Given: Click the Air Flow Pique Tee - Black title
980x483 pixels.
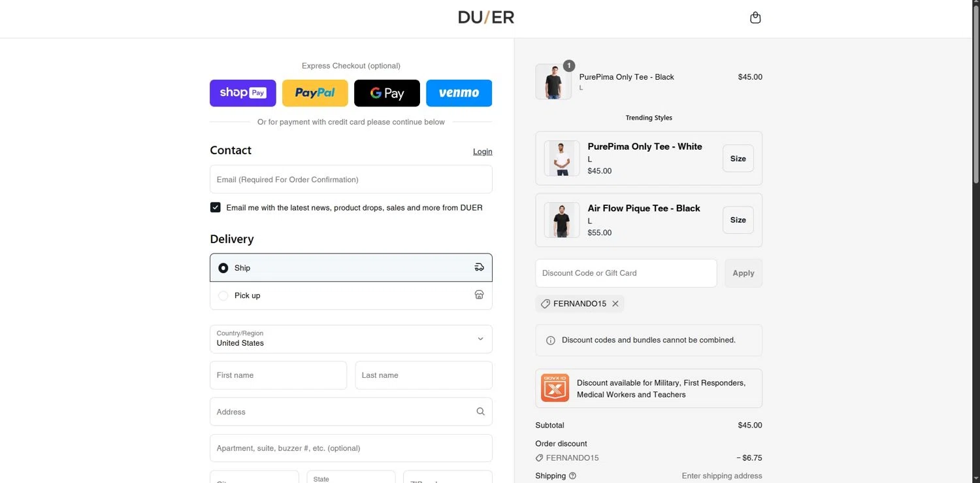Looking at the screenshot, I should click(644, 208).
